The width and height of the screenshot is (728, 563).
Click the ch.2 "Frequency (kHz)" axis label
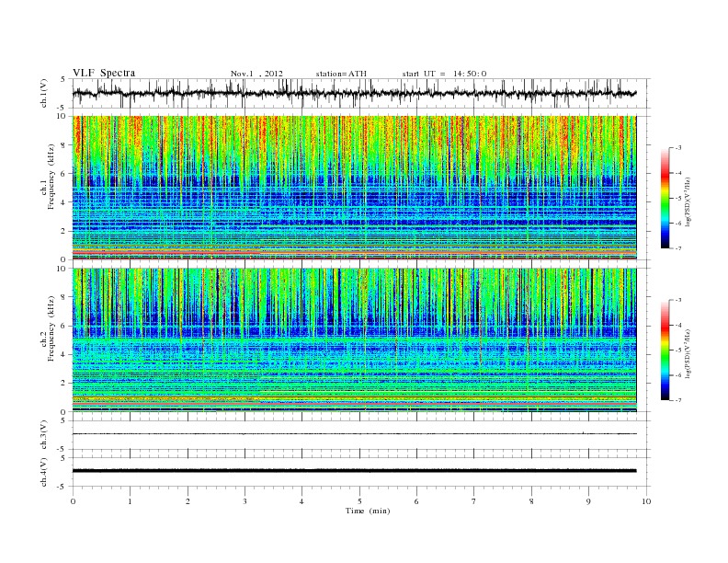click(x=51, y=328)
